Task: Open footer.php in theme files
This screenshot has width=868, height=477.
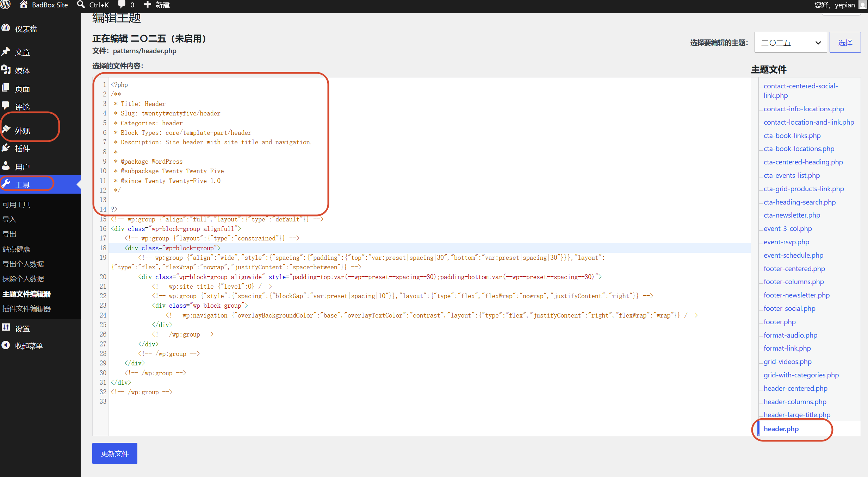Action: click(780, 322)
